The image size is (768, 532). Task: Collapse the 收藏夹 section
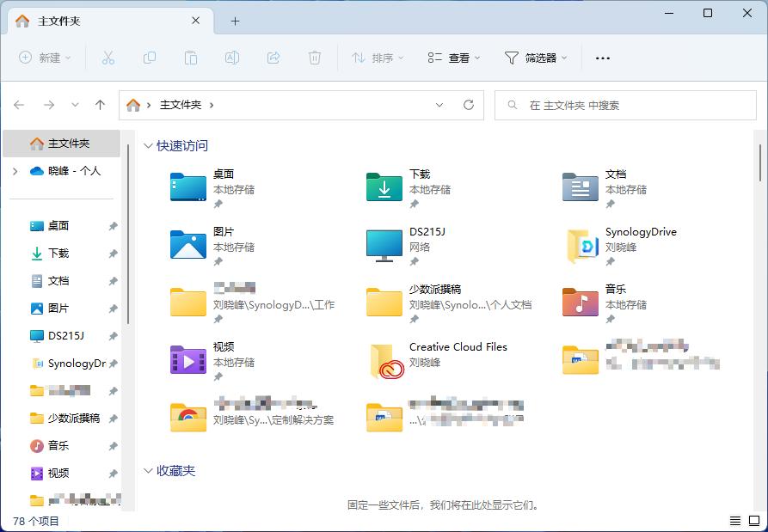147,471
